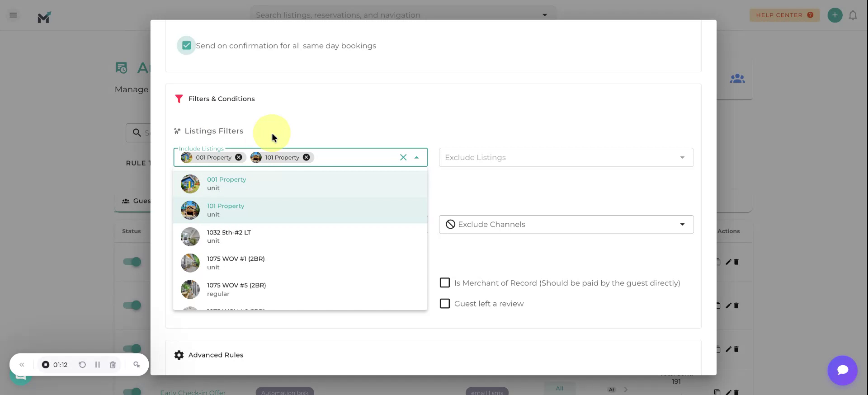Check Guest left a review option
Image resolution: width=868 pixels, height=395 pixels.
pyautogui.click(x=445, y=304)
